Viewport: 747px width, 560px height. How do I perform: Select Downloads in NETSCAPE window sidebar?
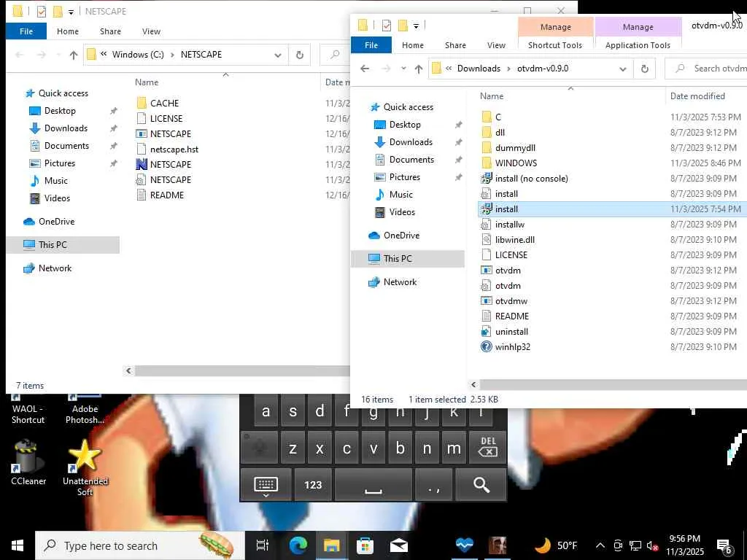pos(66,128)
